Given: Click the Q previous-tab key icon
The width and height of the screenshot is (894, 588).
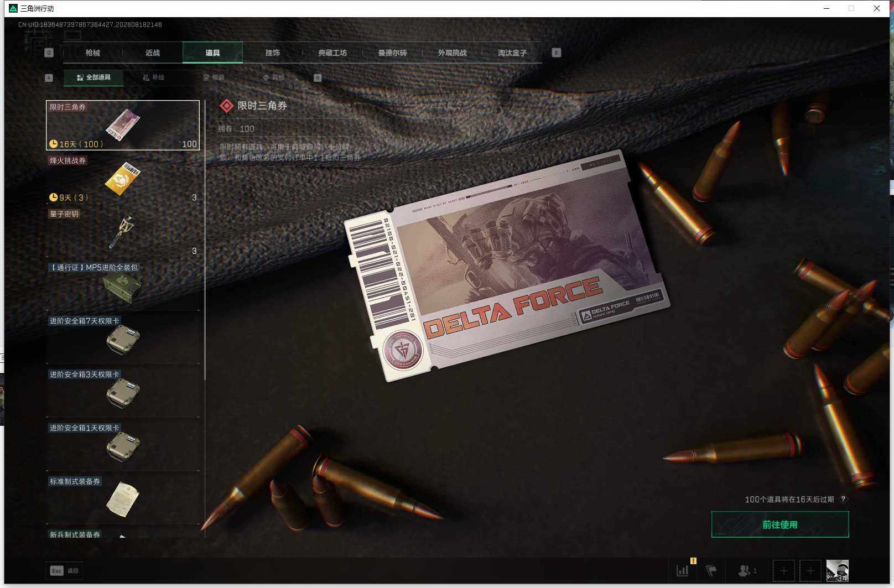Looking at the screenshot, I should 49,53.
